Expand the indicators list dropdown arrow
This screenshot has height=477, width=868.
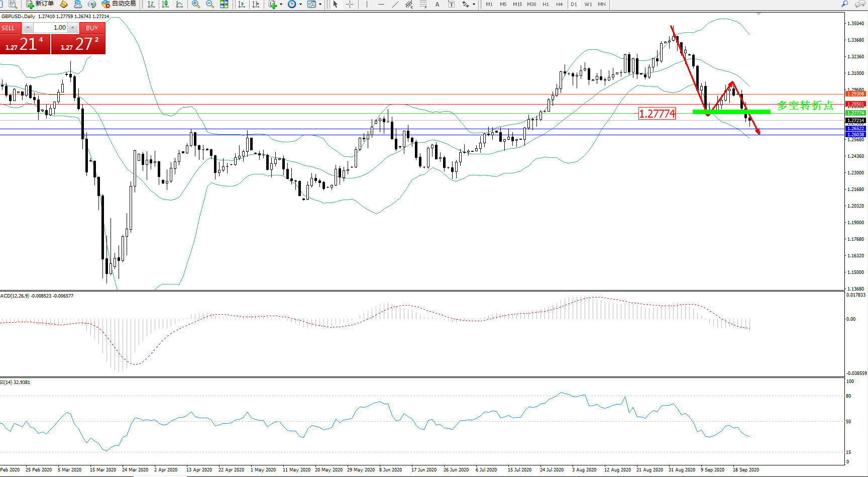tap(281, 5)
